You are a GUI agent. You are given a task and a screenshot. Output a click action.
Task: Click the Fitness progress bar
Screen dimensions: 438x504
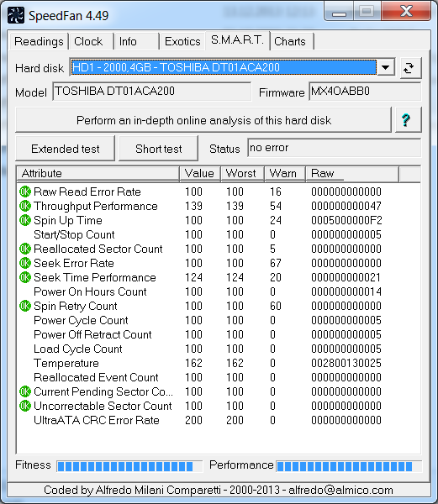[129, 466]
